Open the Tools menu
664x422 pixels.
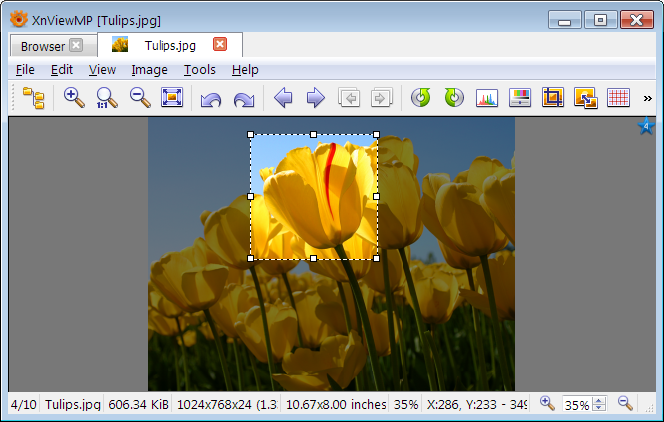(x=199, y=70)
